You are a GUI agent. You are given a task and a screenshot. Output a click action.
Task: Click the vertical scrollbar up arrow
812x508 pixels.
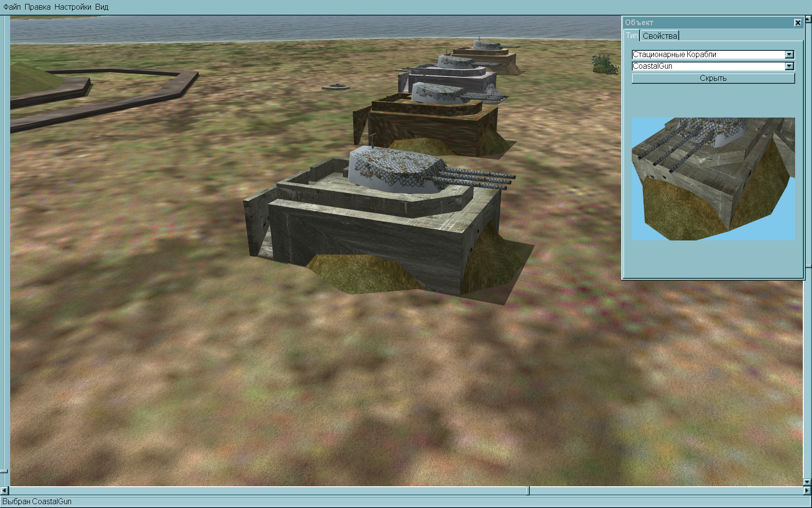click(808, 19)
